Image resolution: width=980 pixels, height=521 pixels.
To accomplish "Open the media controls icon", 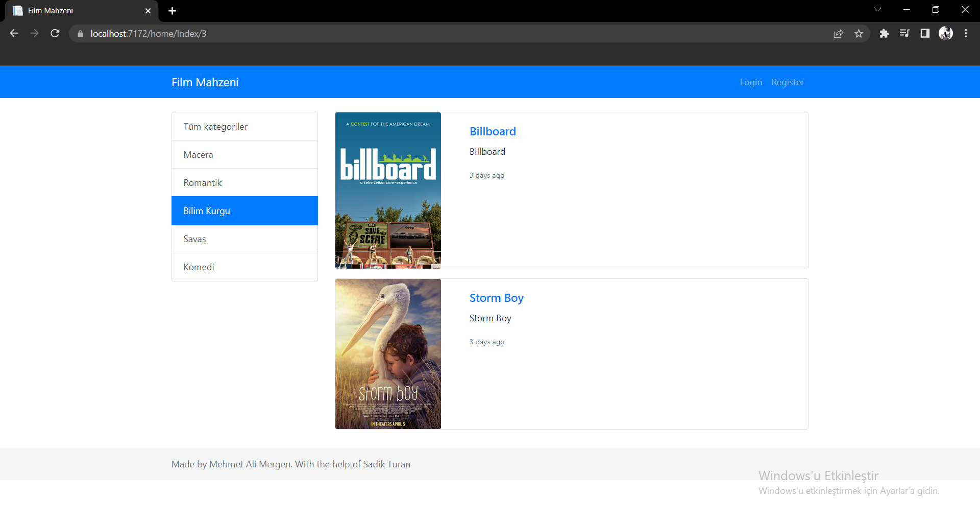I will pos(904,33).
